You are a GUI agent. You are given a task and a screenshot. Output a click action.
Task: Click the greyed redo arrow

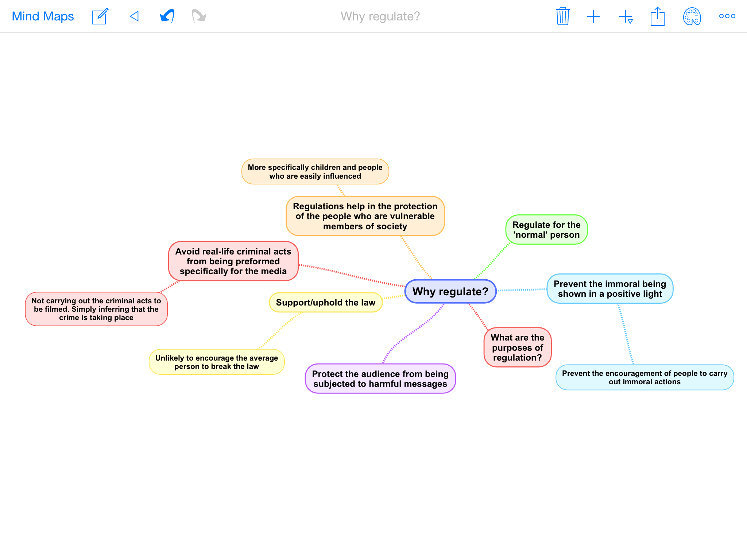[199, 16]
